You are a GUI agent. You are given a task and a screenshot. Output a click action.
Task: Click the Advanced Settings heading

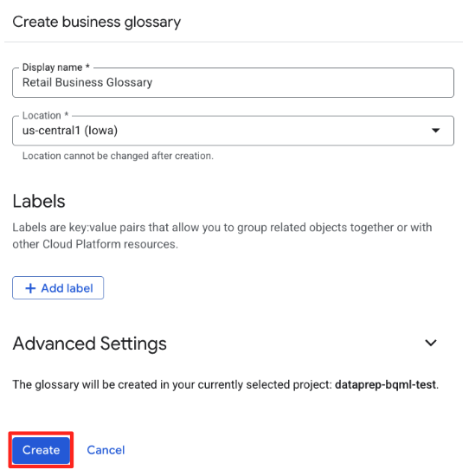[89, 344]
